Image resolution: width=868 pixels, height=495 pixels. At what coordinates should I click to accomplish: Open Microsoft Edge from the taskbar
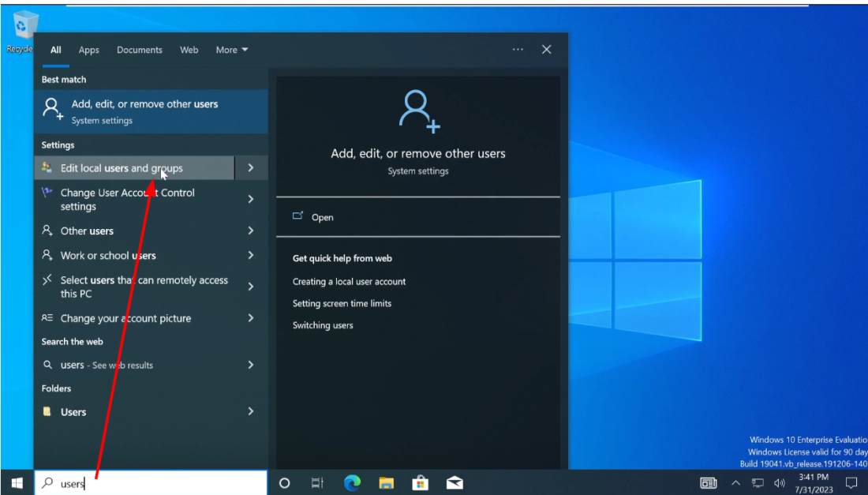click(352, 482)
